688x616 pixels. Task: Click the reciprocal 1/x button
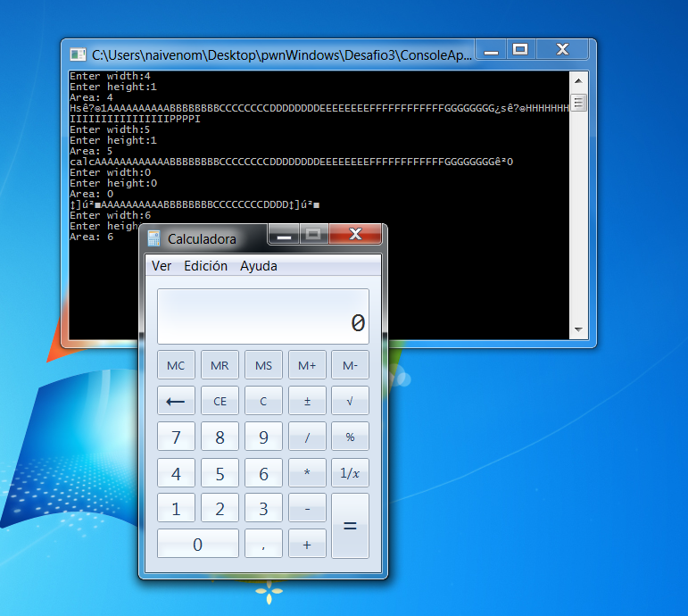click(x=350, y=473)
